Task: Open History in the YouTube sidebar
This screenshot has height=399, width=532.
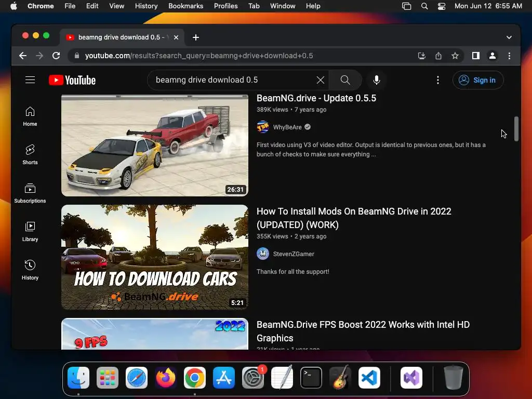Action: (x=30, y=270)
